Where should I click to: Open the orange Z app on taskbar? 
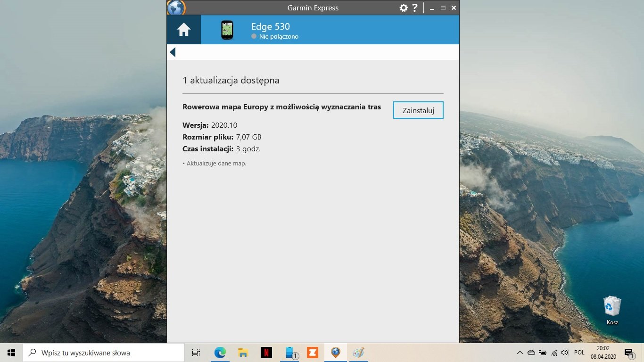pos(312,353)
